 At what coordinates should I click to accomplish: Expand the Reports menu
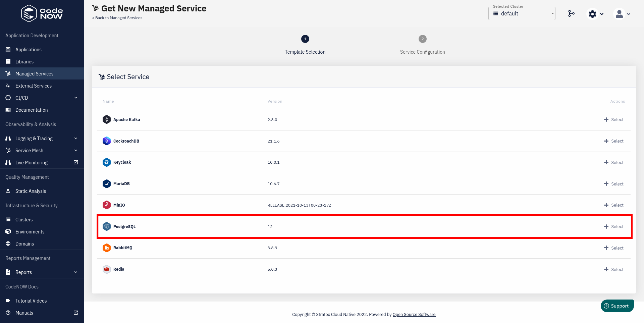click(x=42, y=272)
